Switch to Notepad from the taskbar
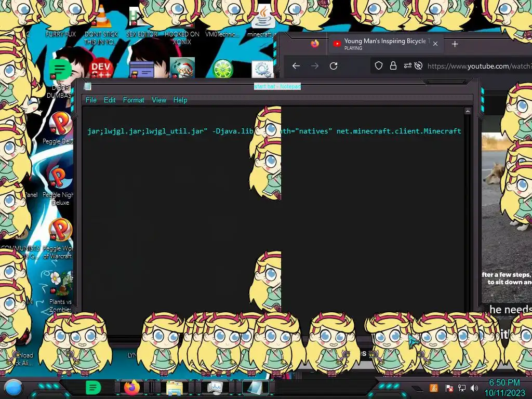Viewport: 532px width, 399px height. point(256,388)
